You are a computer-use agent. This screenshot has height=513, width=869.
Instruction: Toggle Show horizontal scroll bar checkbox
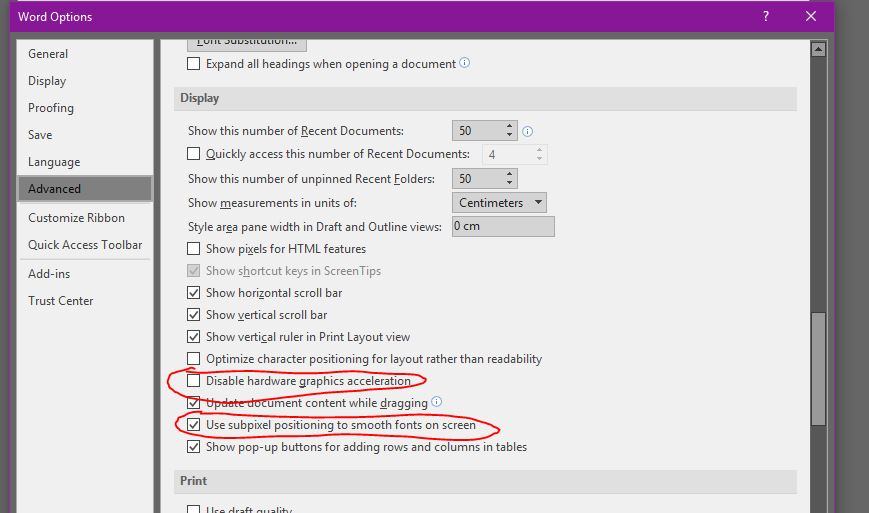tap(193, 293)
